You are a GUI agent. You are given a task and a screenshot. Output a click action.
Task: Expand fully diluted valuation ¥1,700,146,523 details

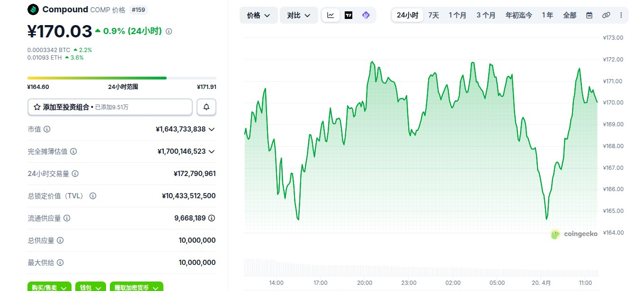[x=212, y=151]
